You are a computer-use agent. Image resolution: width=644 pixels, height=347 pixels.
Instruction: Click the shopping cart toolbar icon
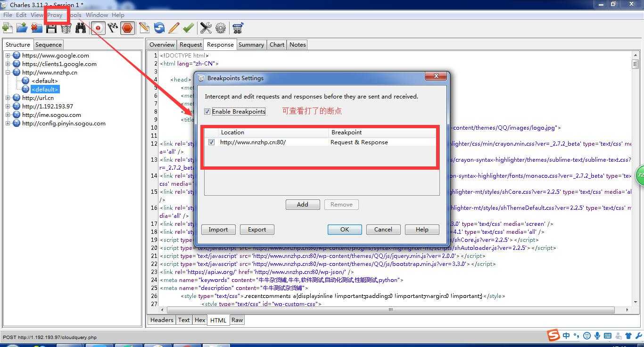238,28
